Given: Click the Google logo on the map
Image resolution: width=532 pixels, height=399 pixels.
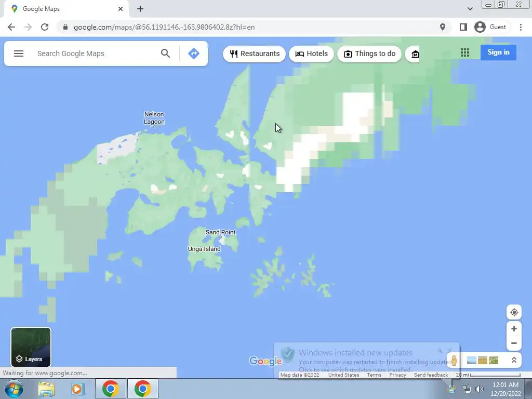Looking at the screenshot, I should tap(265, 362).
